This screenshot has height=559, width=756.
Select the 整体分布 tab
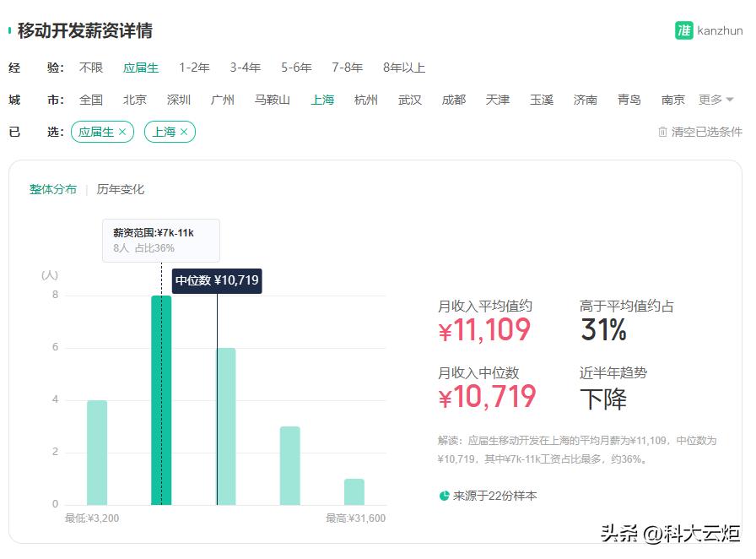(52, 189)
